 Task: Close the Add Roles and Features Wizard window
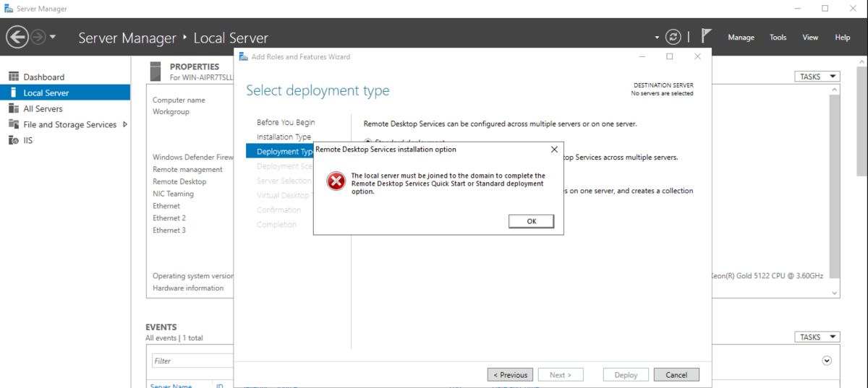[697, 56]
